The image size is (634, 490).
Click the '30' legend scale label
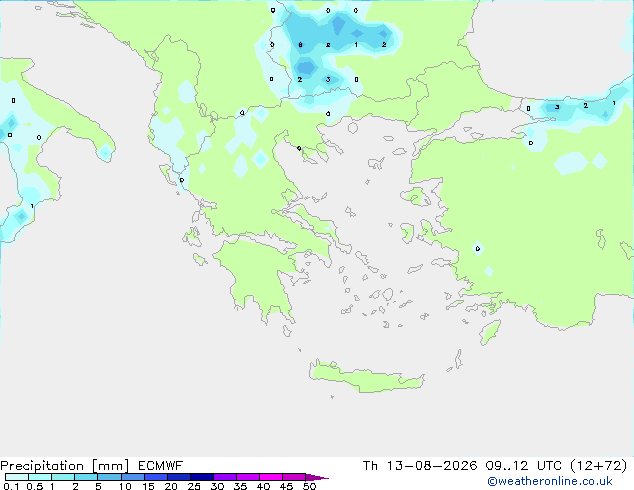[217, 486]
